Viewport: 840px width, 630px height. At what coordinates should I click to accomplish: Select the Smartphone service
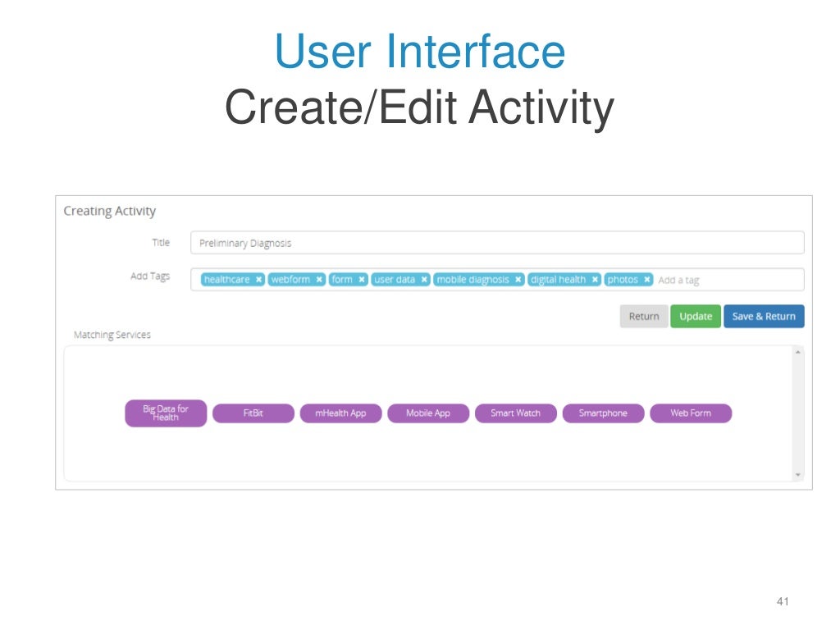pos(603,413)
